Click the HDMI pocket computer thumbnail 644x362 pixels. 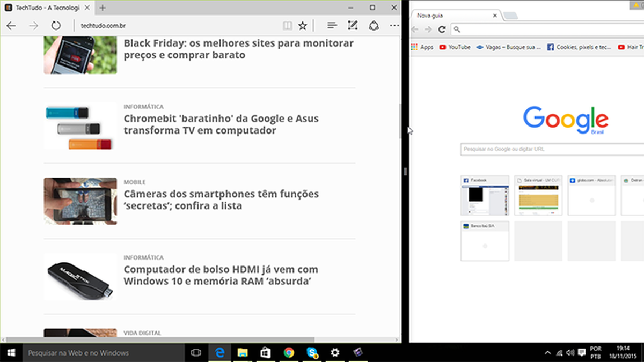80,277
